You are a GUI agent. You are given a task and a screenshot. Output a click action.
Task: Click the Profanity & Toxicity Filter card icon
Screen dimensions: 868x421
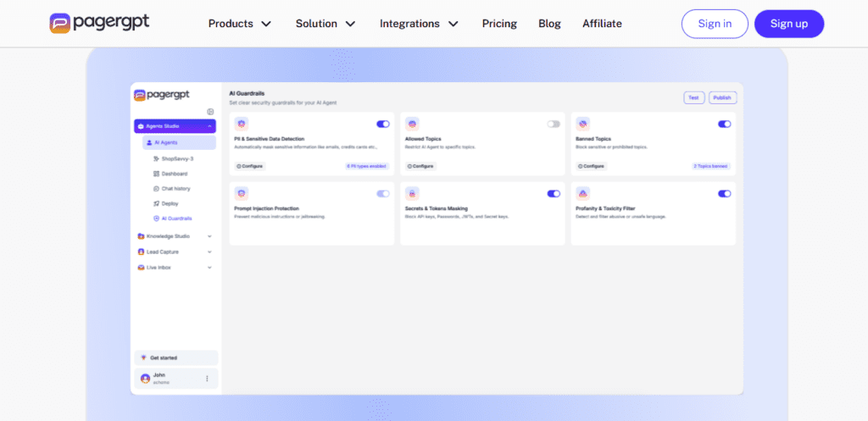coord(583,194)
